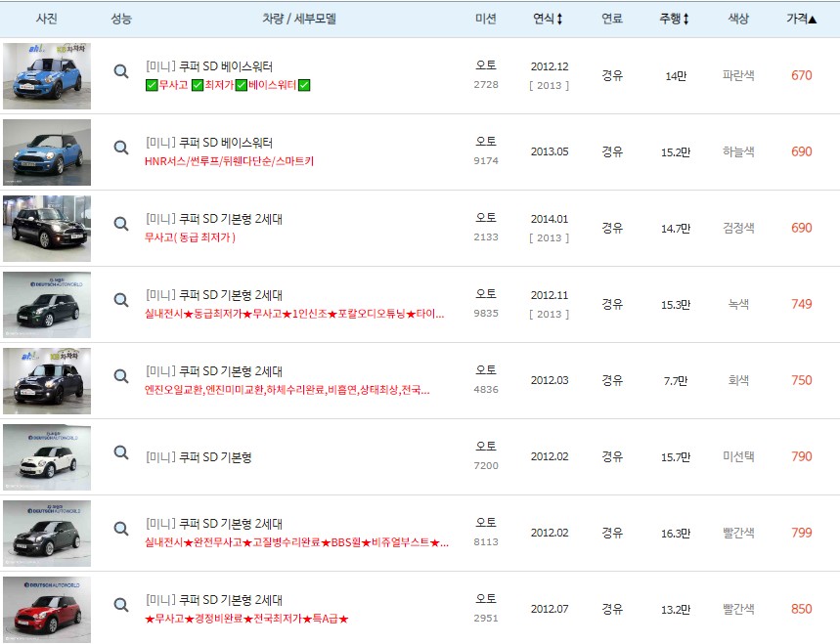Click magnifier icon for 하늘색 쿠퍼 SD 베이스워터
Viewport: 840px width, 644px height.
pyautogui.click(x=121, y=148)
